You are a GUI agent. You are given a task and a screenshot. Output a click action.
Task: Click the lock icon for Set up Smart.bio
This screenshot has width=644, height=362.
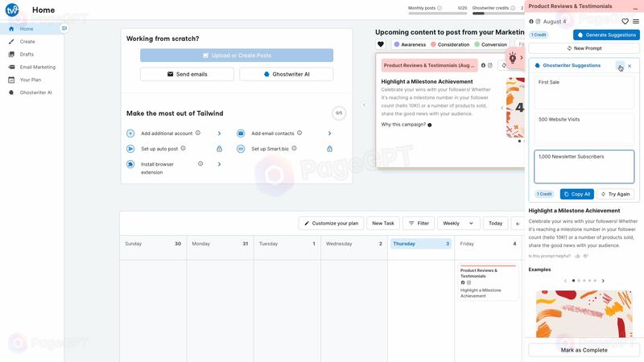[x=330, y=149]
